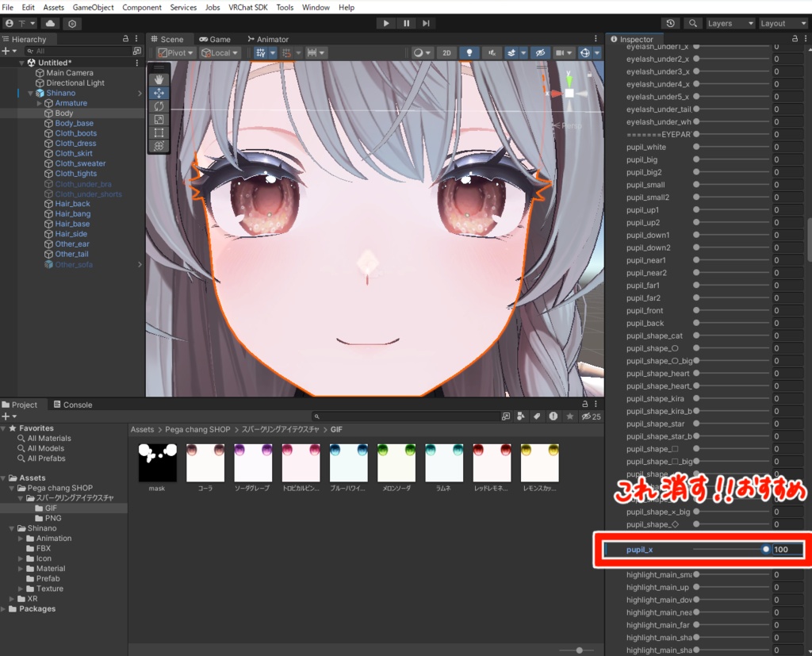Screen dimensions: 812x656
Task: Click the Play button
Action: (x=386, y=23)
